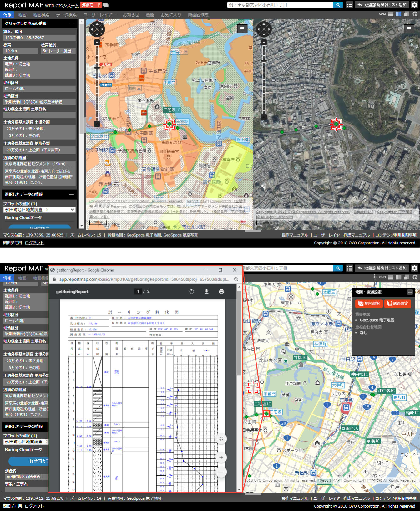Click the 5mレーザー測量 accuracy value
The image size is (420, 511).
[58, 51]
